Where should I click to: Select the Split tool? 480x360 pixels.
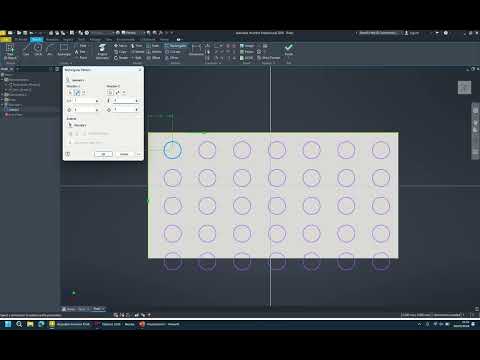[x=137, y=58]
